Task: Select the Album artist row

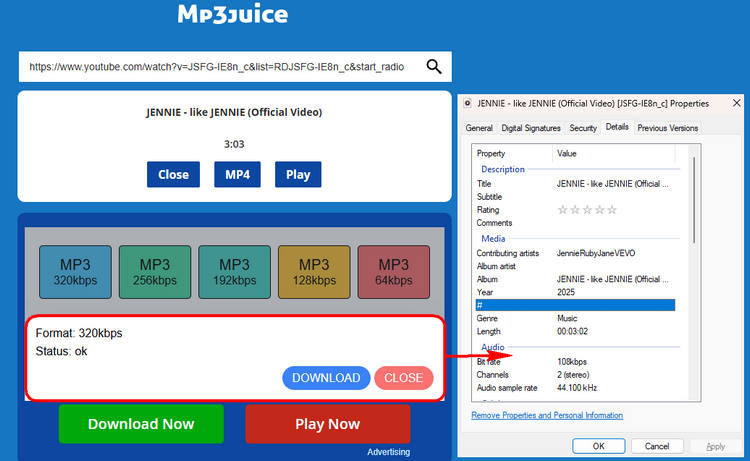Action: (x=575, y=266)
